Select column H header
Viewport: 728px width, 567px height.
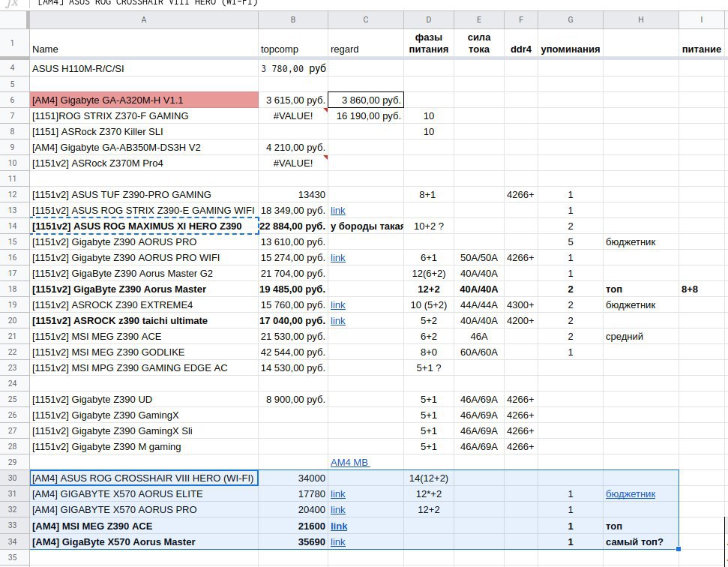click(x=641, y=20)
